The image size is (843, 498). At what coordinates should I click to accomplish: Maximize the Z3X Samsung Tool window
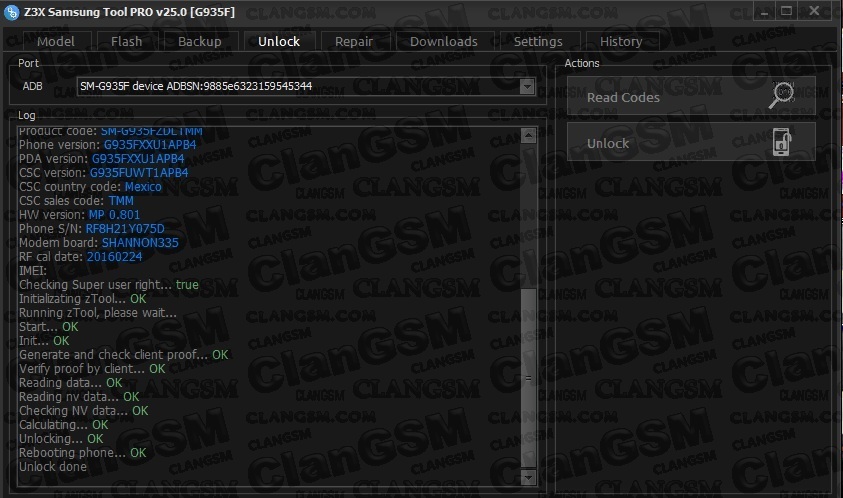[787, 12]
